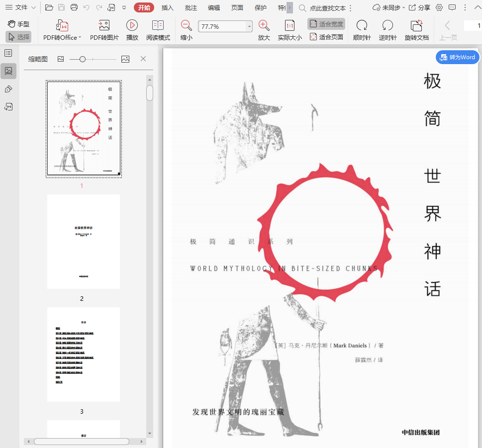Open the thumbnails sidebar panel icon
Image resolution: width=482 pixels, height=448 pixels.
(x=8, y=71)
